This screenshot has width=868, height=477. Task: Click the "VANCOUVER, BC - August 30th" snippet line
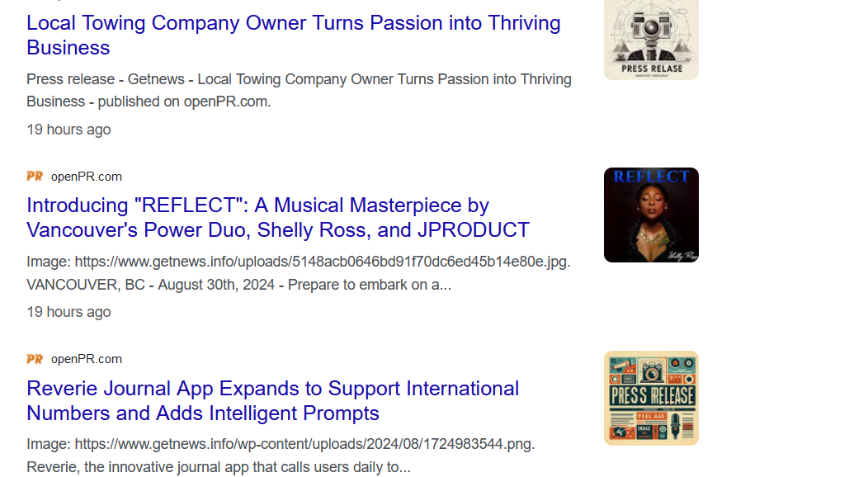(x=238, y=285)
